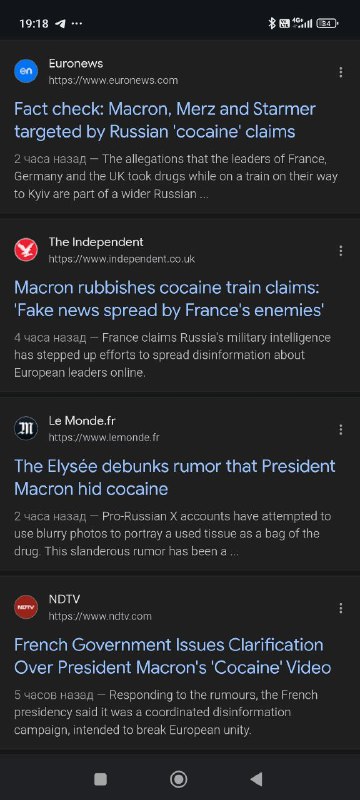Screen dimensions: 360x800
Task: Tap the Telegram notification icon in status bar
Action: pyautogui.click(x=60, y=23)
